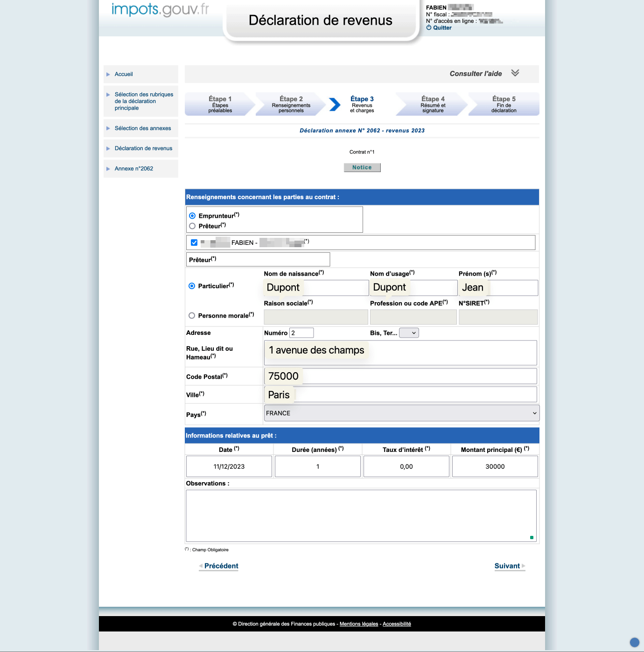
Task: Follow the Mentions légales footer link
Action: click(x=359, y=624)
